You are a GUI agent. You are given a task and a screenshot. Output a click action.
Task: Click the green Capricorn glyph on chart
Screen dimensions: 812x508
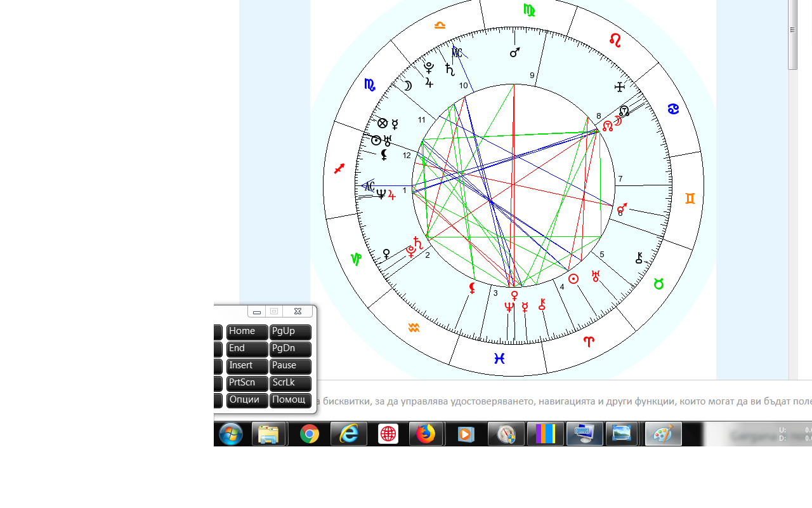[356, 259]
